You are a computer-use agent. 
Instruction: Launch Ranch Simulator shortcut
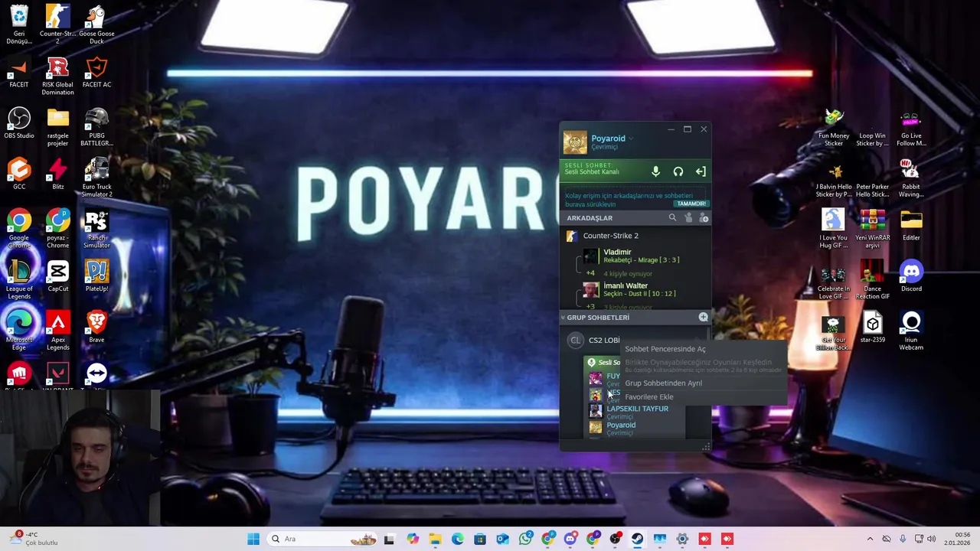coord(96,228)
